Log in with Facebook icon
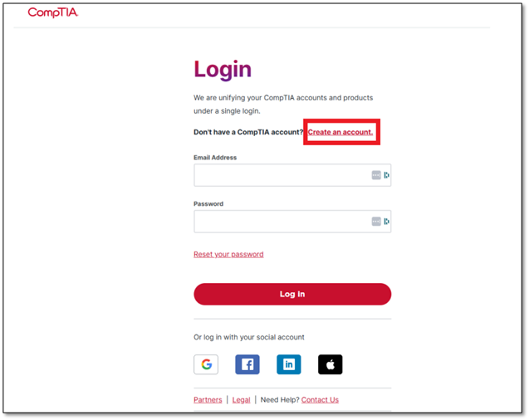 [x=247, y=364]
